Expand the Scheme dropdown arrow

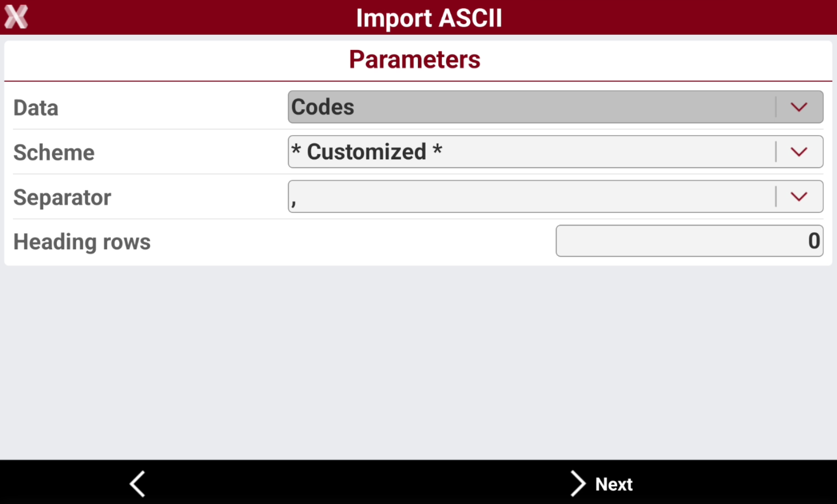(799, 152)
